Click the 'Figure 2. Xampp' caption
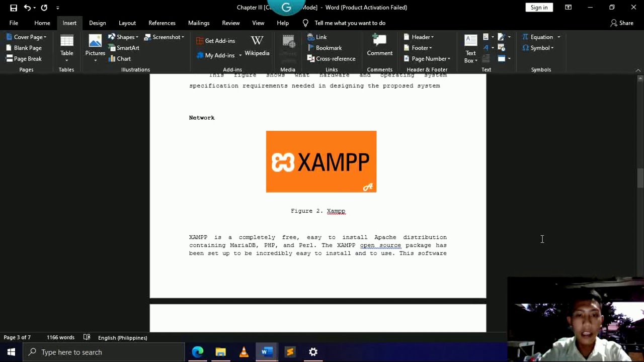644x362 pixels. [x=318, y=211]
